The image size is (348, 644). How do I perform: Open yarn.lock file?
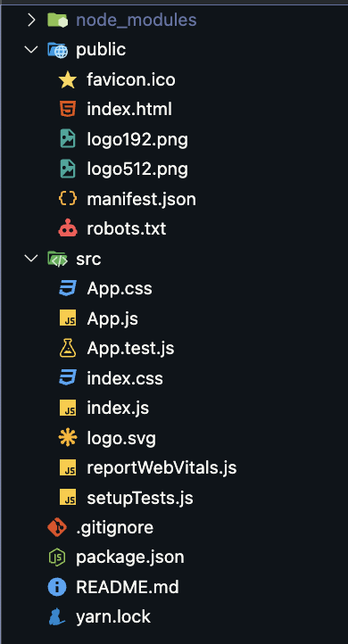pyautogui.click(x=113, y=618)
